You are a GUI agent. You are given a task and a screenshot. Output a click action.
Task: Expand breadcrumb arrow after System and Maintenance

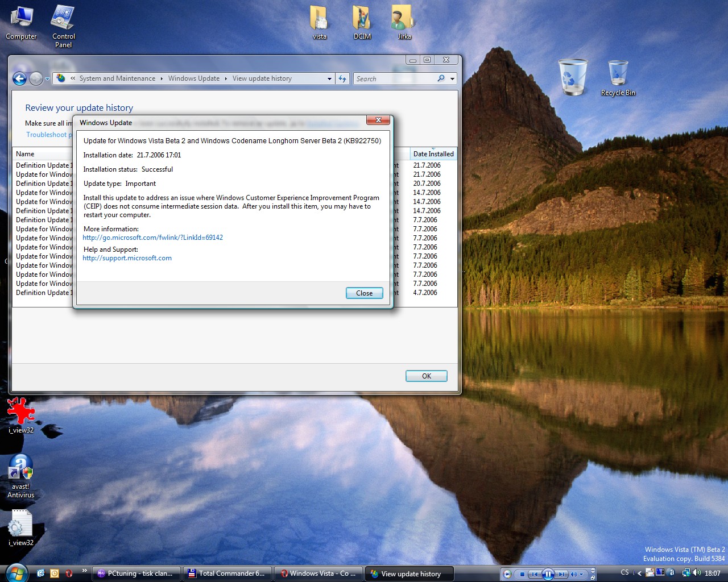162,78
